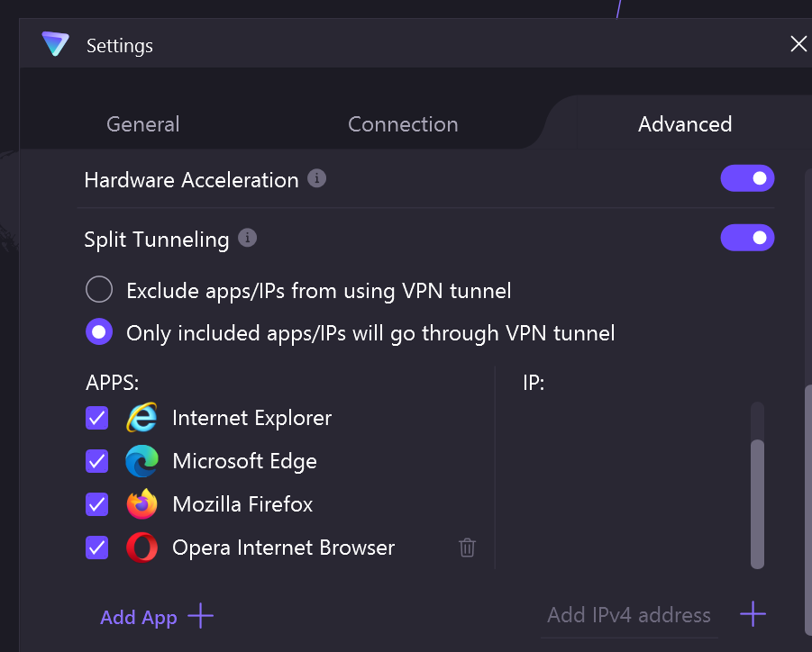Image resolution: width=812 pixels, height=652 pixels.
Task: Click the Opera browser app icon
Action: (141, 548)
